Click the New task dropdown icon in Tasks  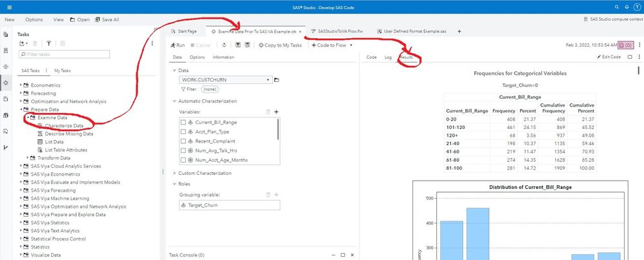tap(23, 43)
